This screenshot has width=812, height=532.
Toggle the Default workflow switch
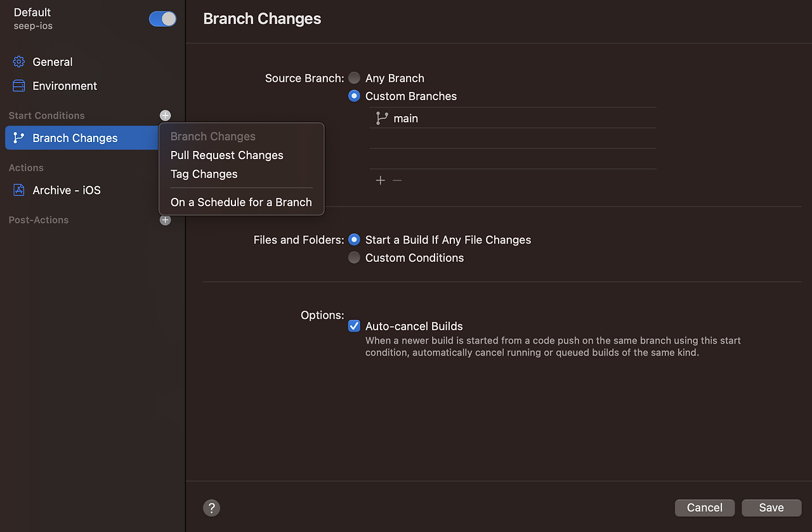tap(162, 19)
